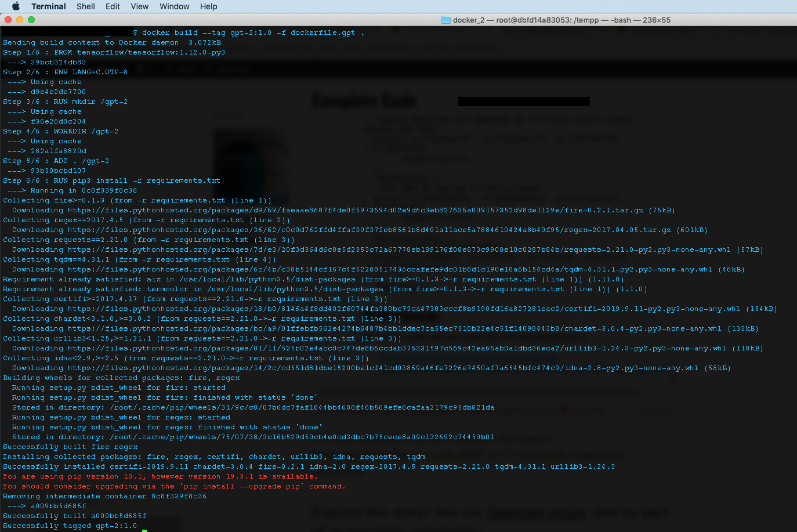Image resolution: width=797 pixels, height=532 pixels.
Task: Click 'Collecting certifi>=2017.4.17' line
Action: pyautogui.click(x=195, y=299)
